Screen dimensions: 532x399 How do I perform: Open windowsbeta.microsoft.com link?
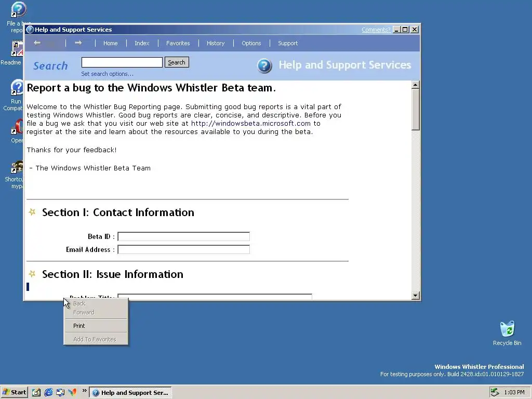251,123
